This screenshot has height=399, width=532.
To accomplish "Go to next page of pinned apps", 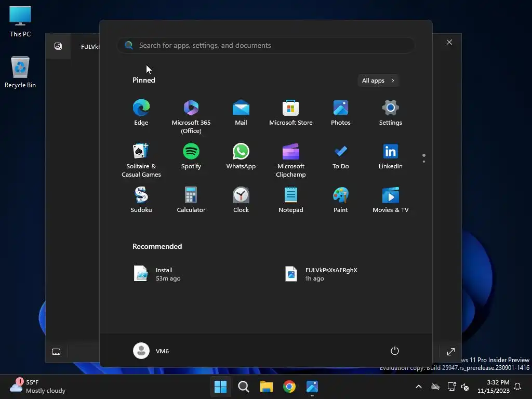I will [x=424, y=161].
